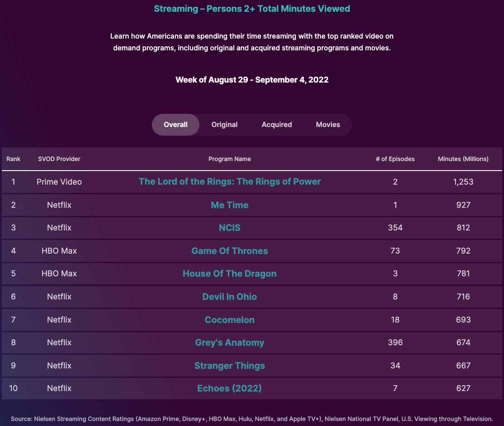Image resolution: width=504 pixels, height=426 pixels.
Task: Switch to the Original tab
Action: coord(224,124)
